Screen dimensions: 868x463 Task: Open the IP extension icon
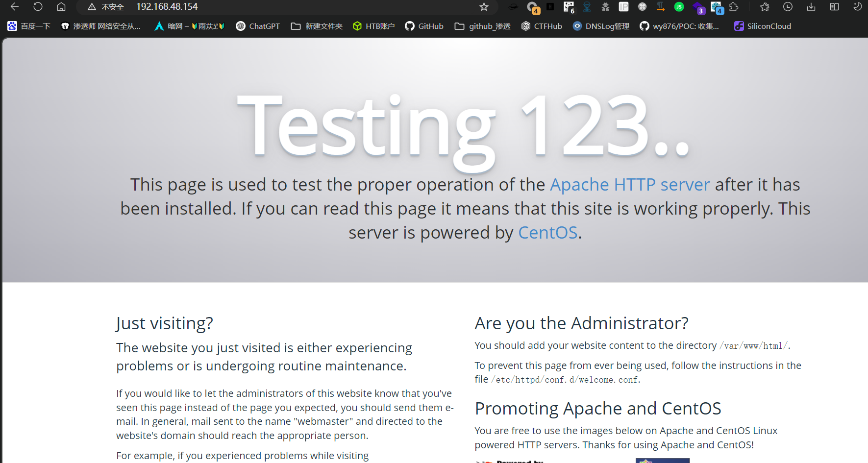(x=623, y=7)
